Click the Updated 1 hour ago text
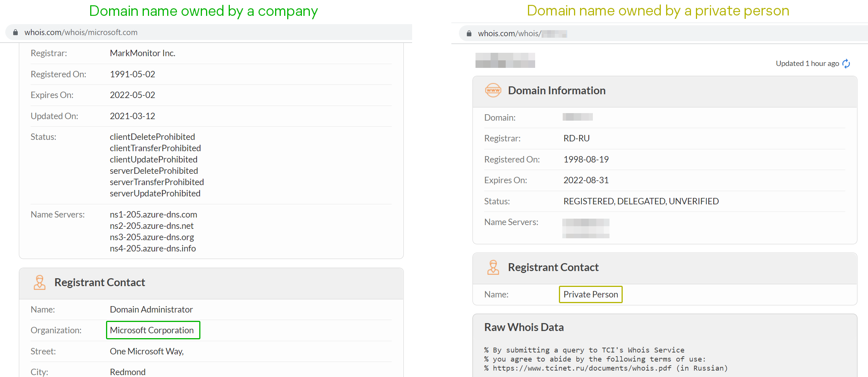Screen dimensions: 868x377 point(807,63)
